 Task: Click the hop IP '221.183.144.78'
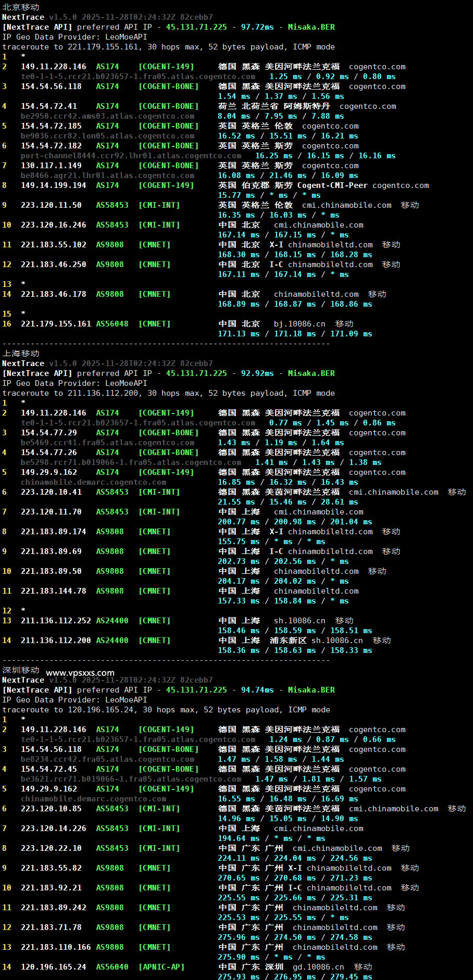click(x=54, y=591)
